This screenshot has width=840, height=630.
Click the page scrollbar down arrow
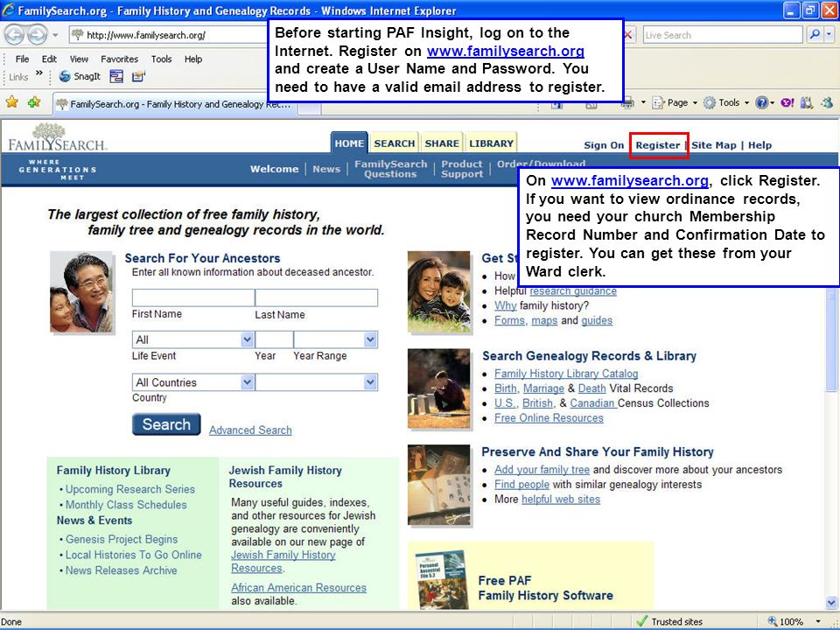click(831, 603)
